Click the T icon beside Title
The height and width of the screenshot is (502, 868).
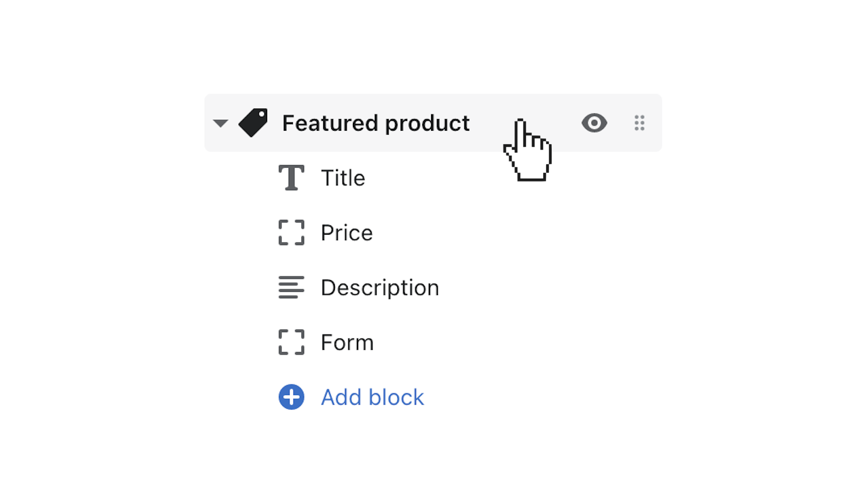tap(291, 178)
